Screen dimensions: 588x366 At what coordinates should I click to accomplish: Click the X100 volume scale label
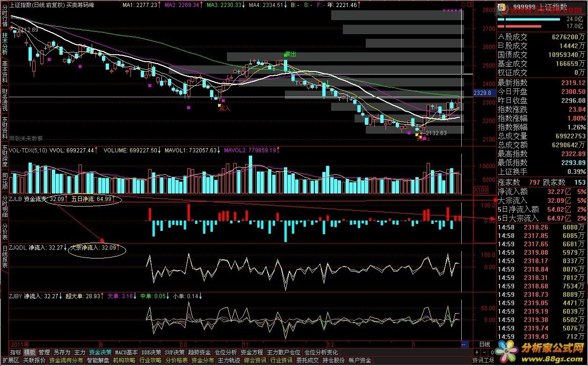click(x=480, y=189)
